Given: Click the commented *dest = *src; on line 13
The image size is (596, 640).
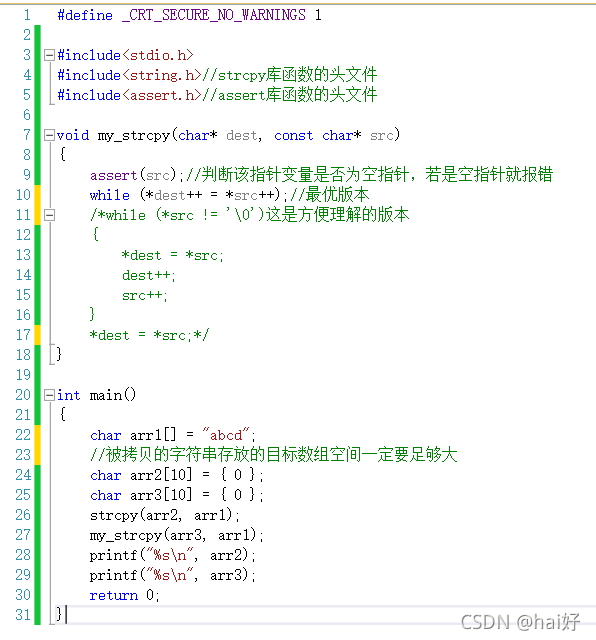Looking at the screenshot, I should (173, 256).
